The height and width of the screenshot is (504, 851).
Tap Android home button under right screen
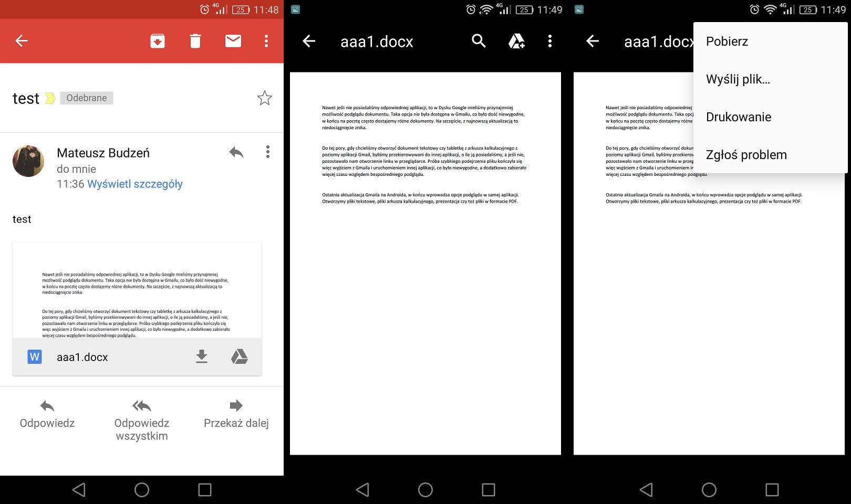[709, 490]
